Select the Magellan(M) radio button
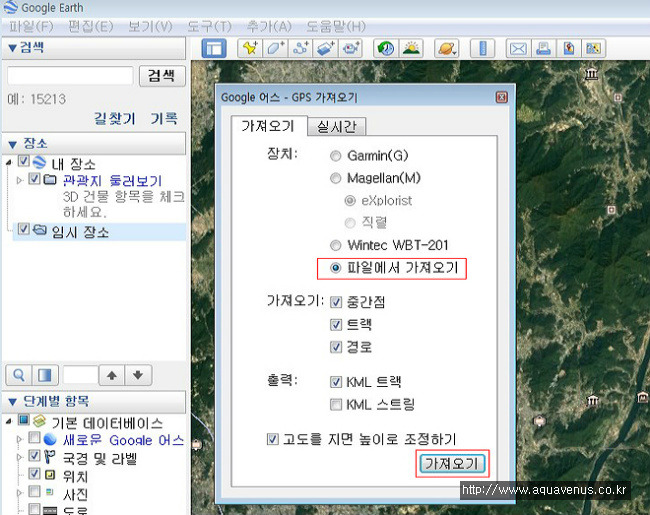 (x=335, y=178)
